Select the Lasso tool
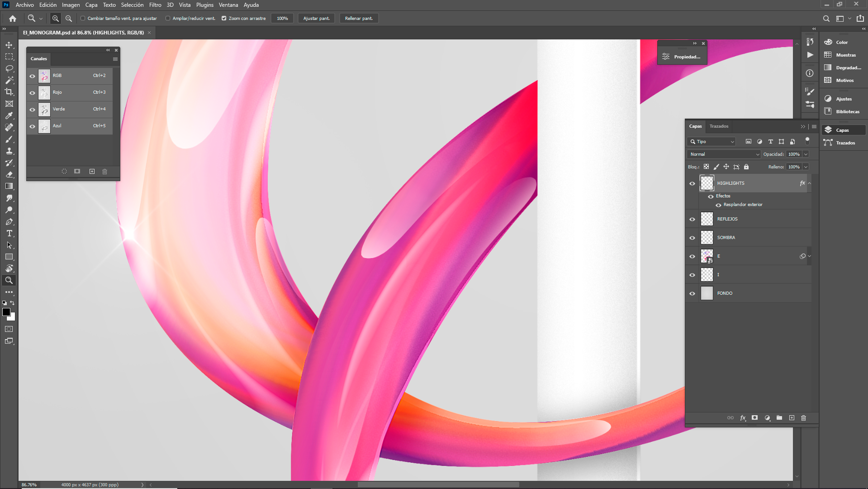 click(x=9, y=68)
